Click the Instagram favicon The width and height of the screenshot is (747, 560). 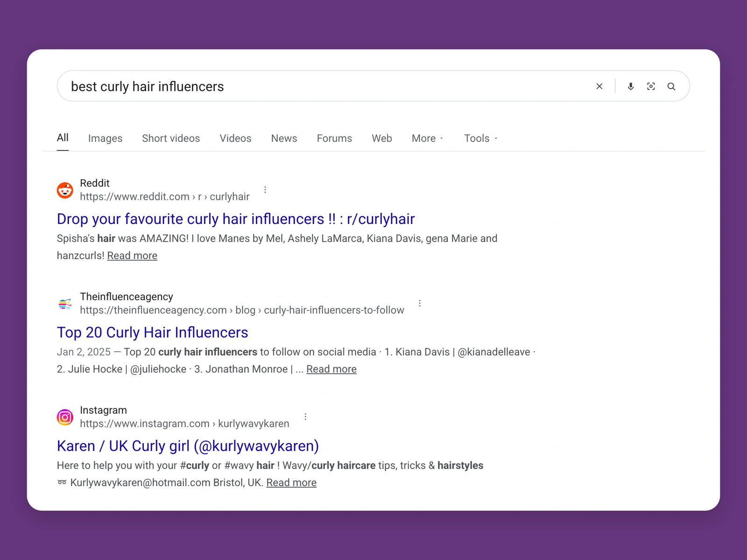tap(65, 417)
